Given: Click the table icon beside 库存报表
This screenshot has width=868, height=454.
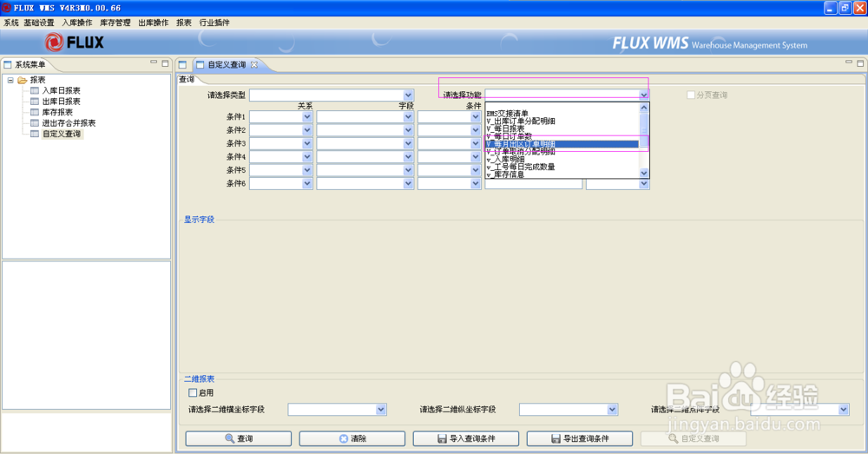Looking at the screenshot, I should [x=35, y=112].
